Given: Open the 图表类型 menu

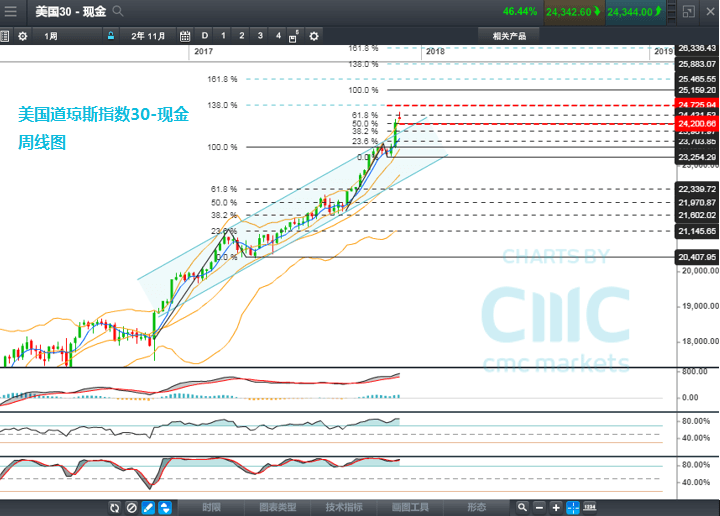Looking at the screenshot, I should coord(278,507).
